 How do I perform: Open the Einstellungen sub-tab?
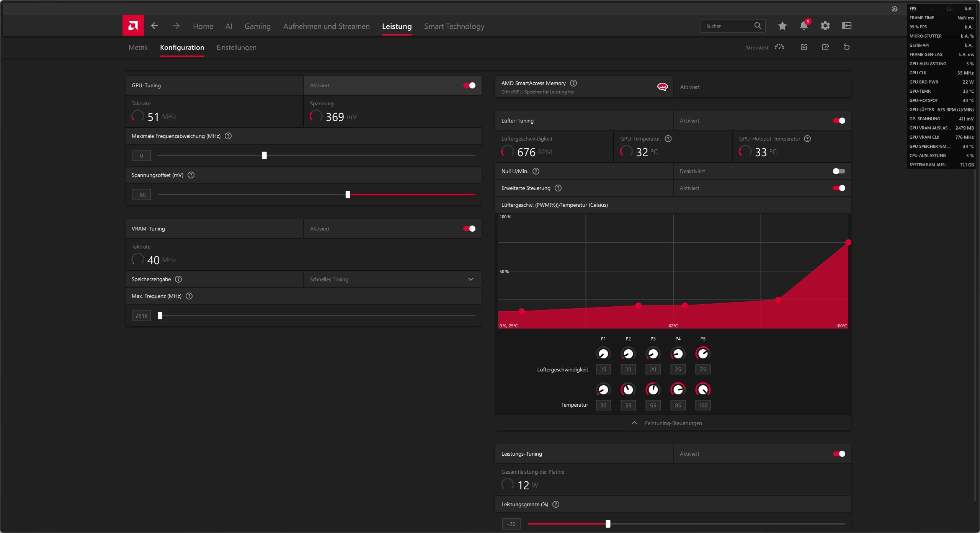coord(236,47)
